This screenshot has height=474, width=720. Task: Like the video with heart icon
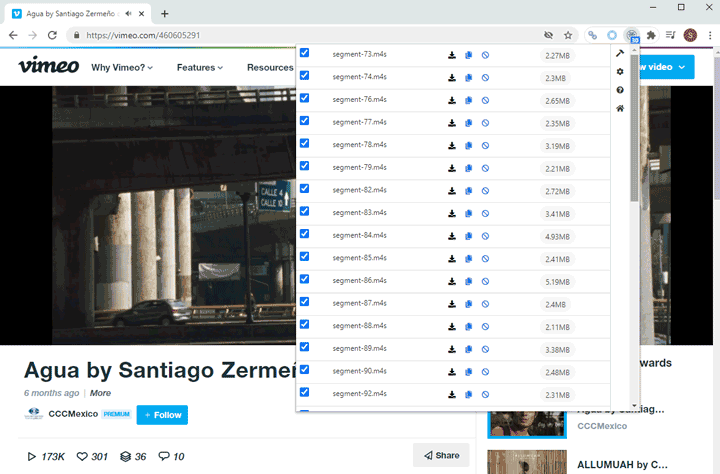coord(82,457)
